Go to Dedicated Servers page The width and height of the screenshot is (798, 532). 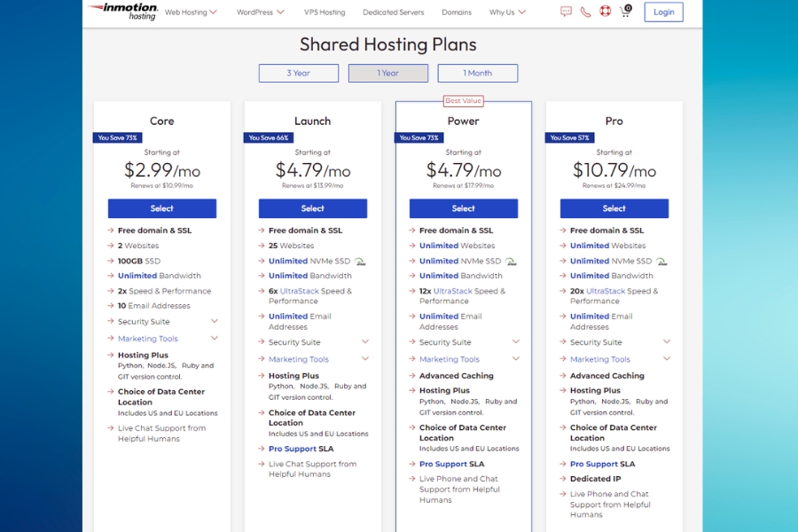tap(394, 12)
